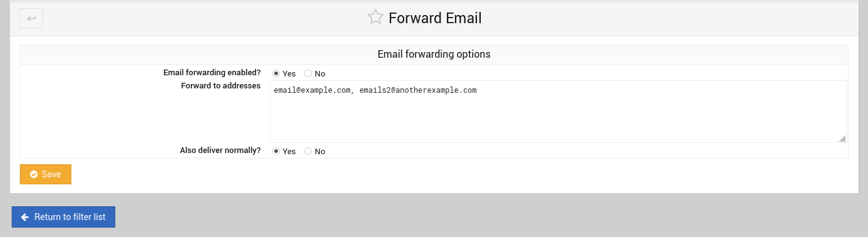Click the Forward to addresses label
The height and width of the screenshot is (237, 868).
tap(221, 86)
